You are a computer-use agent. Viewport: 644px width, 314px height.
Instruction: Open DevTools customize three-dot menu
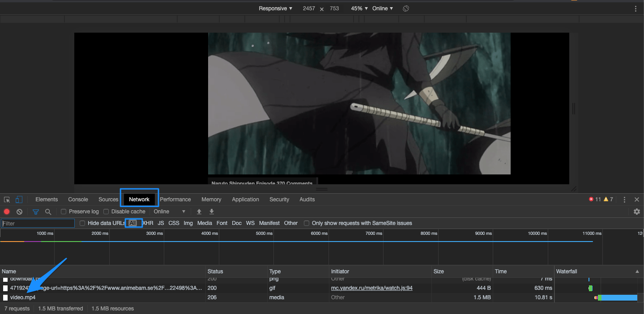[x=624, y=199]
